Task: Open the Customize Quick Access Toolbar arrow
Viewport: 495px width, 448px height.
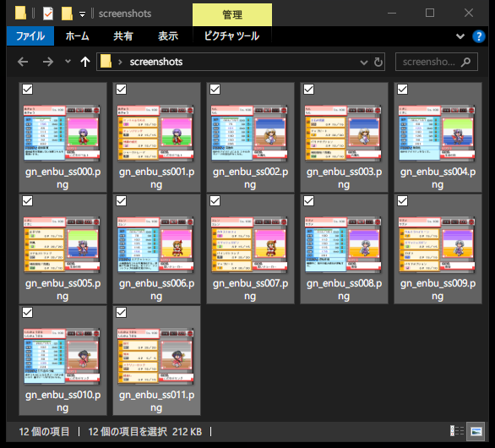Action: [82, 14]
